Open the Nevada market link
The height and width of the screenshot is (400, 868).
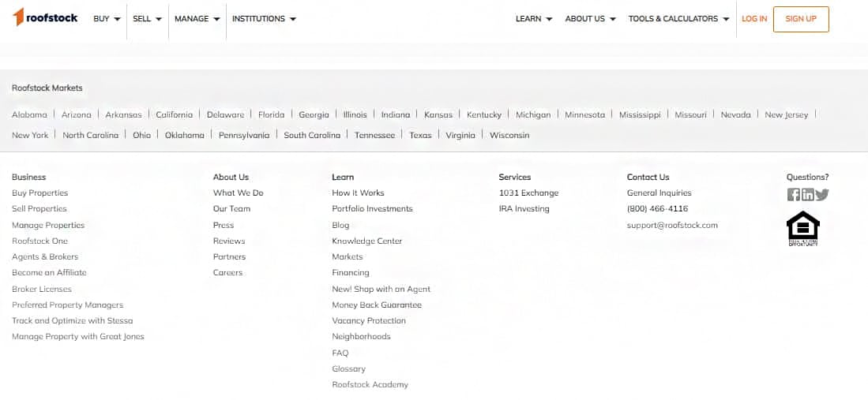[x=735, y=115]
